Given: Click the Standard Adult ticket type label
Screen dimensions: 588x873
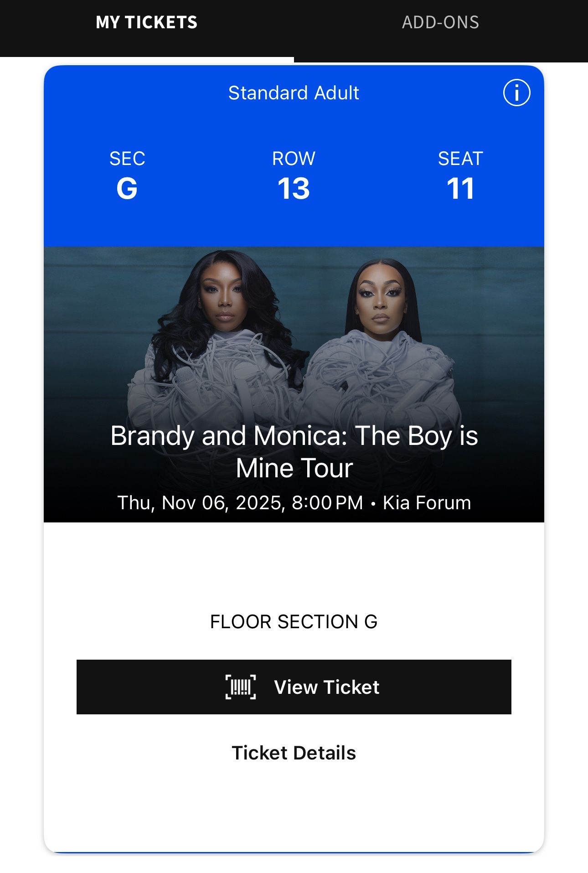Looking at the screenshot, I should 294,93.
